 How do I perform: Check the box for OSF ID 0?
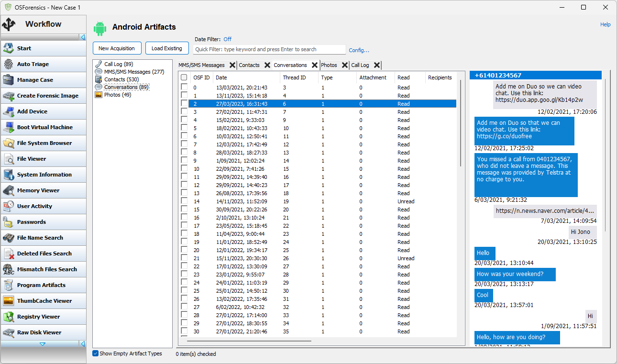pos(184,88)
